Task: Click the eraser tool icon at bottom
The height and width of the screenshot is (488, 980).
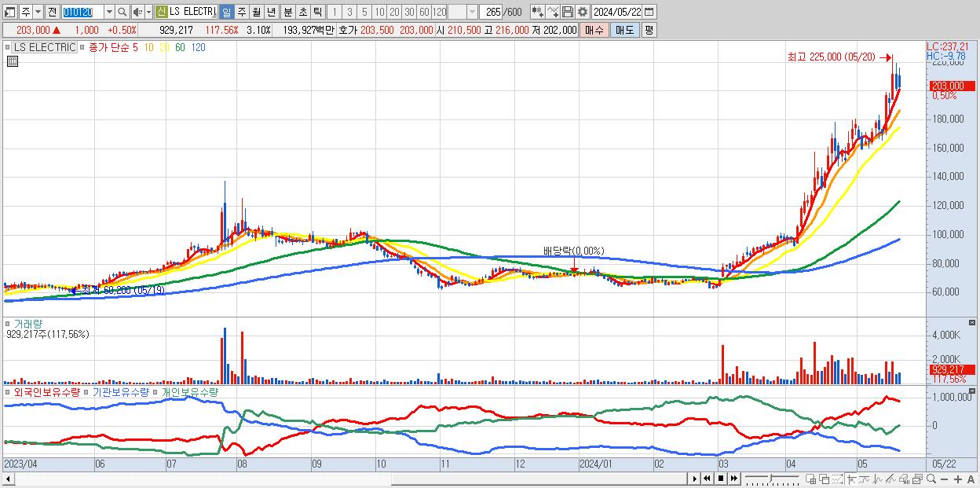Action: 904,479
